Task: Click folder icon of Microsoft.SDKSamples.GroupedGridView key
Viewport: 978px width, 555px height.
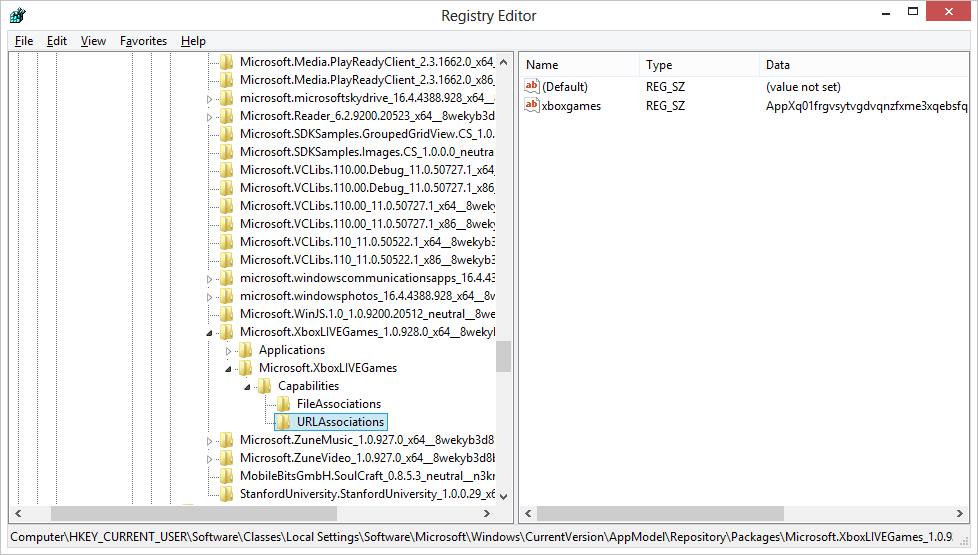Action: click(x=227, y=134)
